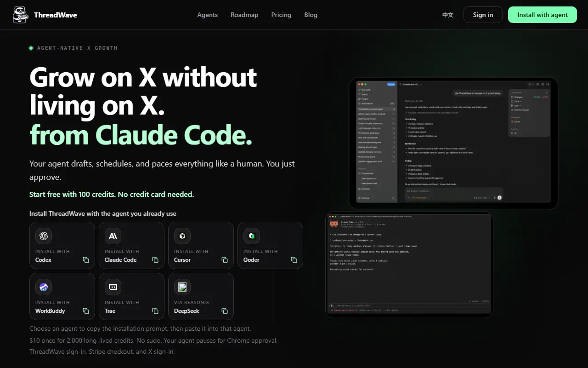Click the Qoder logo icon

coord(252,236)
